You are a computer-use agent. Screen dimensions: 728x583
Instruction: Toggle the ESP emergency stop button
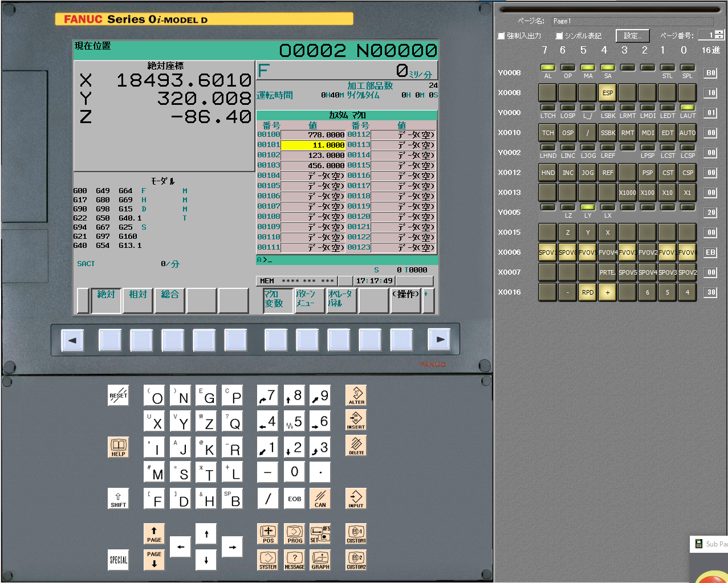608,93
